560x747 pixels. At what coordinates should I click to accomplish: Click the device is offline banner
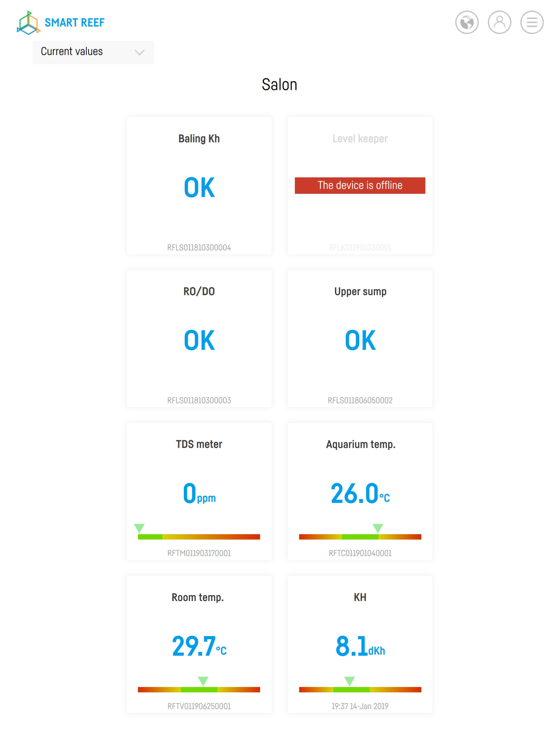pyautogui.click(x=360, y=185)
